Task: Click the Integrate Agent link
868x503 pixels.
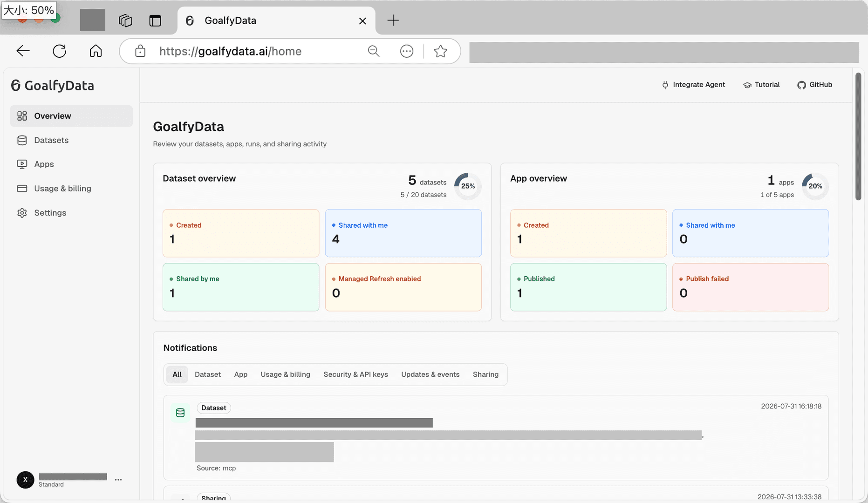Action: tap(693, 85)
